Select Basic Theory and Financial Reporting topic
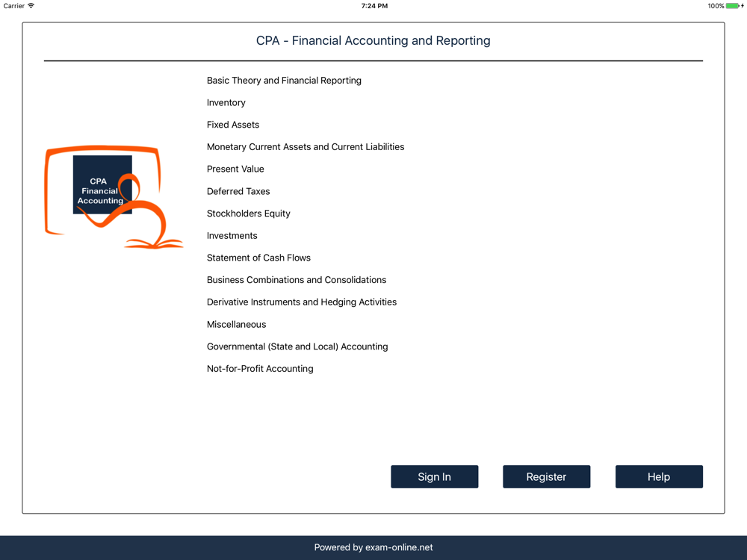Screen dimensions: 747x560 [x=284, y=81]
